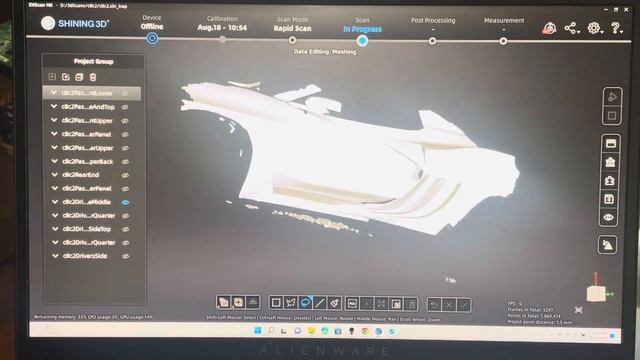Click the disc-shaped icon in bottom toolbar
640x360 pixels.
pyautogui.click(x=238, y=302)
